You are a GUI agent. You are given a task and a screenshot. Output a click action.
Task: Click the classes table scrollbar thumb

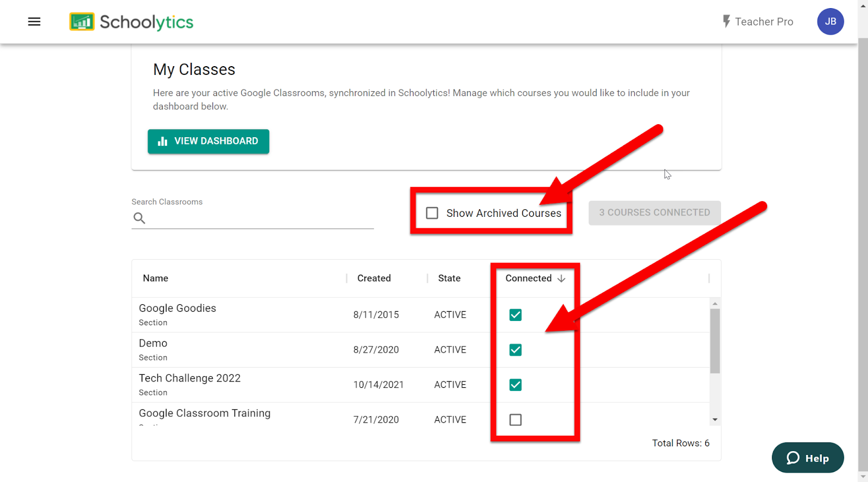click(715, 341)
